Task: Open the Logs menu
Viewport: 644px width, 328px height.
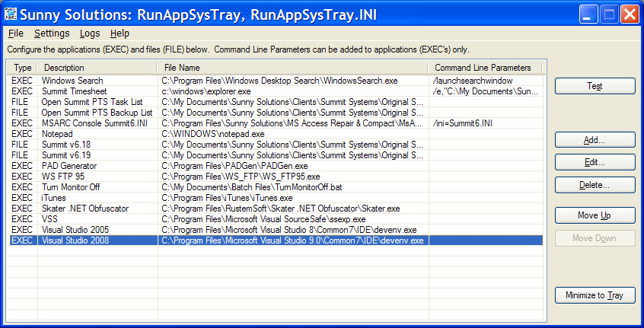Action: 90,33
